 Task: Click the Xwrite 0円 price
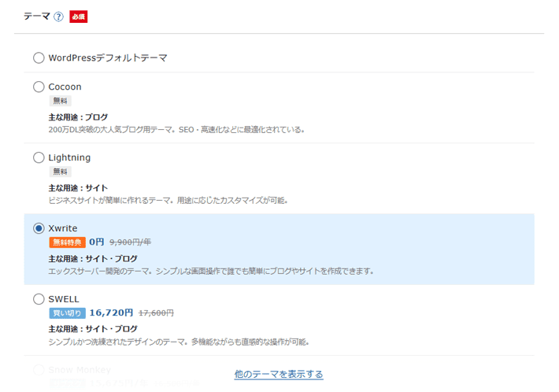tap(96, 242)
